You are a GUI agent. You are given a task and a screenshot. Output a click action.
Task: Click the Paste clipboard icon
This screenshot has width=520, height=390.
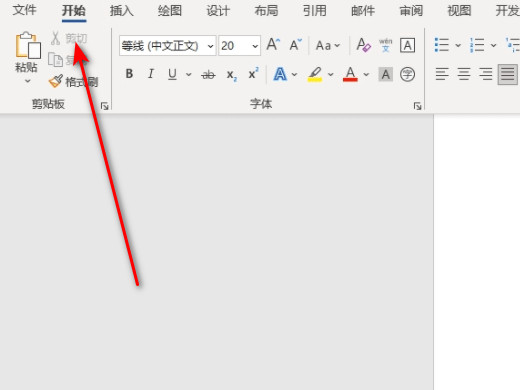point(28,45)
